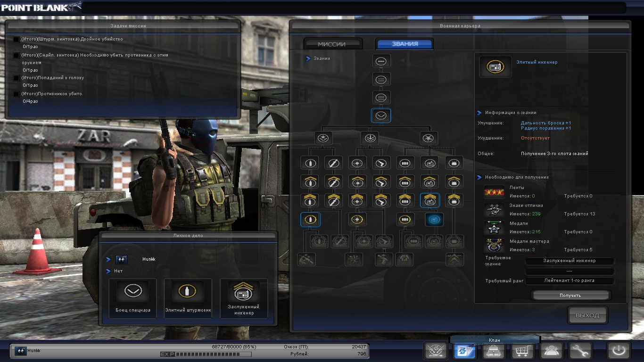Toggle the Попаданий в голову mission checkbox
The image size is (644, 362).
17,78
